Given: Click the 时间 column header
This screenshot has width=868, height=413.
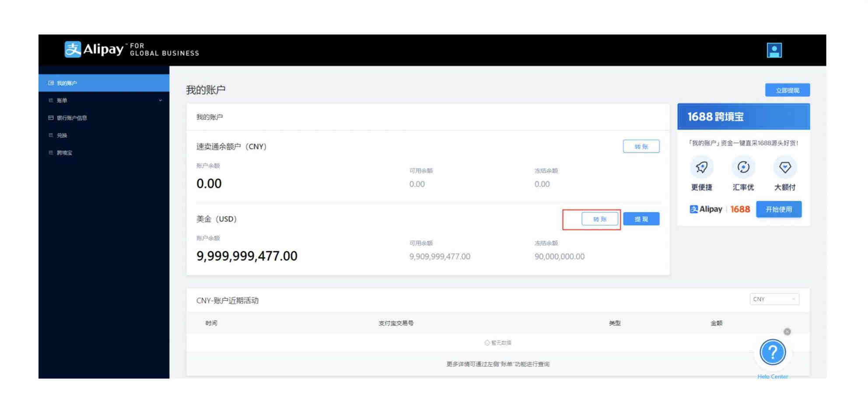Looking at the screenshot, I should coord(211,323).
